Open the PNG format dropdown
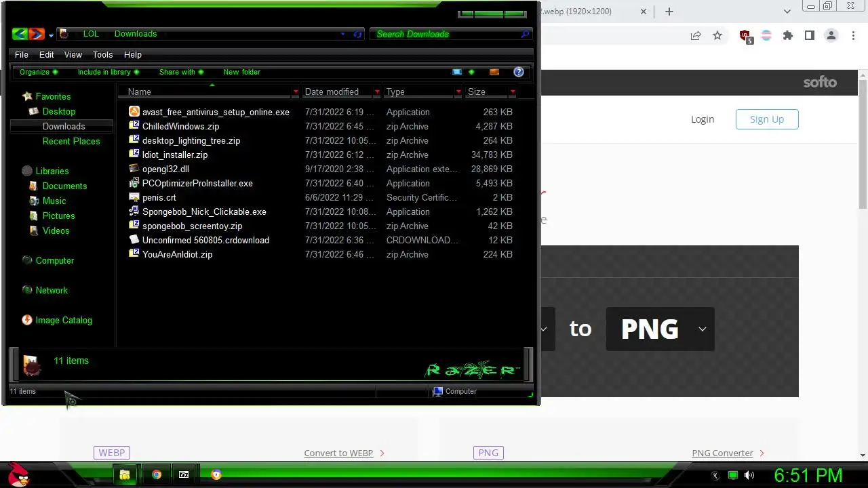The height and width of the screenshot is (488, 868). point(660,329)
